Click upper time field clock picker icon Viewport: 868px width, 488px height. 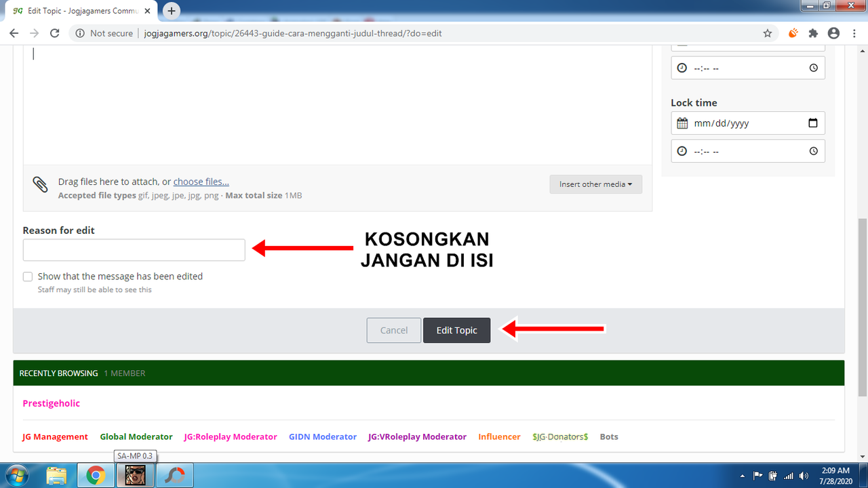813,68
